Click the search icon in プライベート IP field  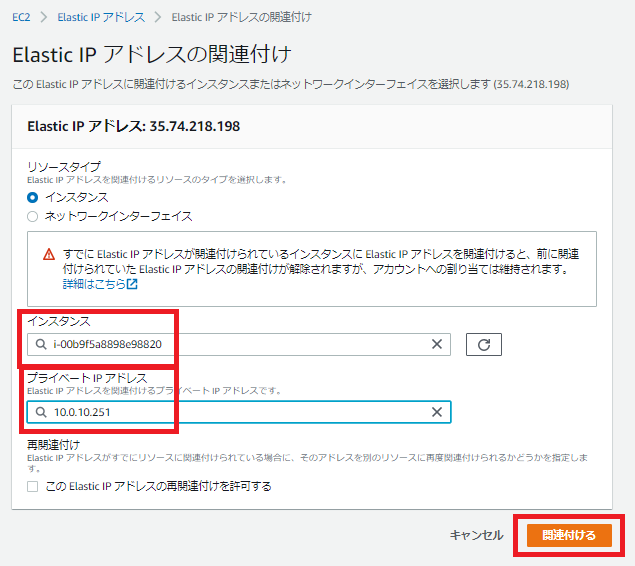tap(40, 412)
